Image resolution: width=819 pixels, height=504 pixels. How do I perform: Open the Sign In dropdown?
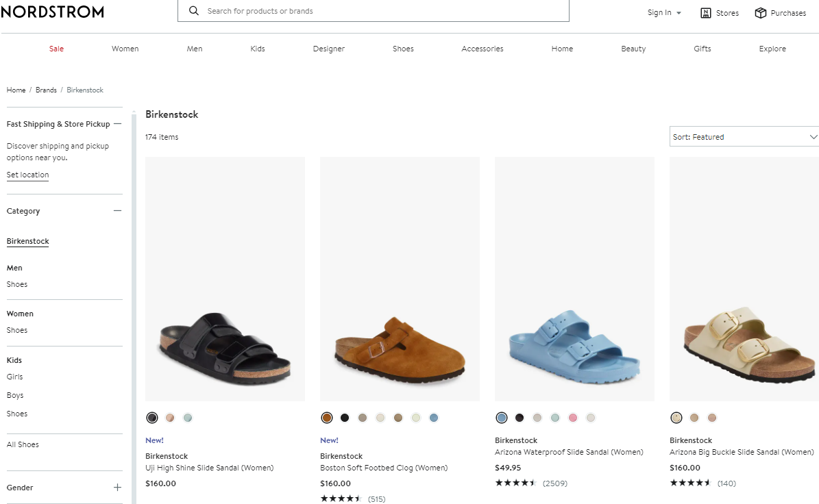point(664,13)
